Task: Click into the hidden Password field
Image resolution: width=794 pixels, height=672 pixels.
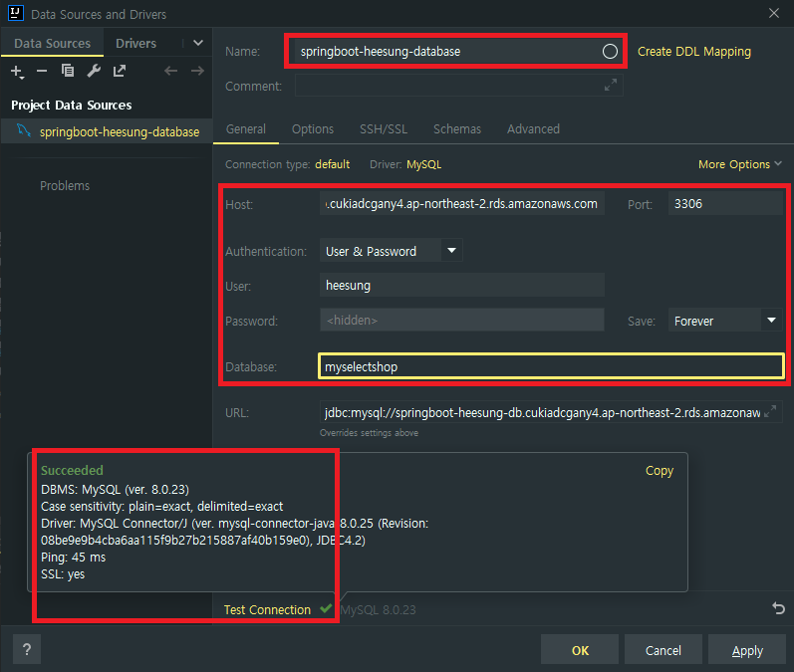Action: coord(462,320)
